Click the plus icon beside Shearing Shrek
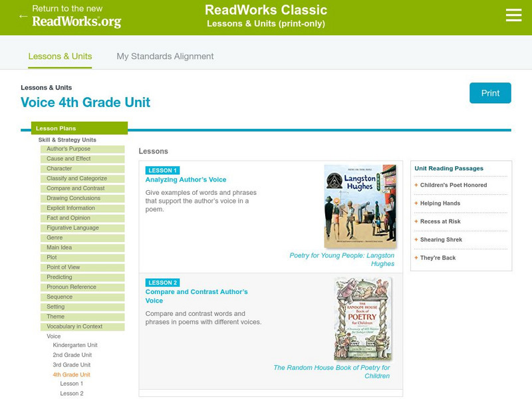Screen dimensions: 532x399 (416, 239)
